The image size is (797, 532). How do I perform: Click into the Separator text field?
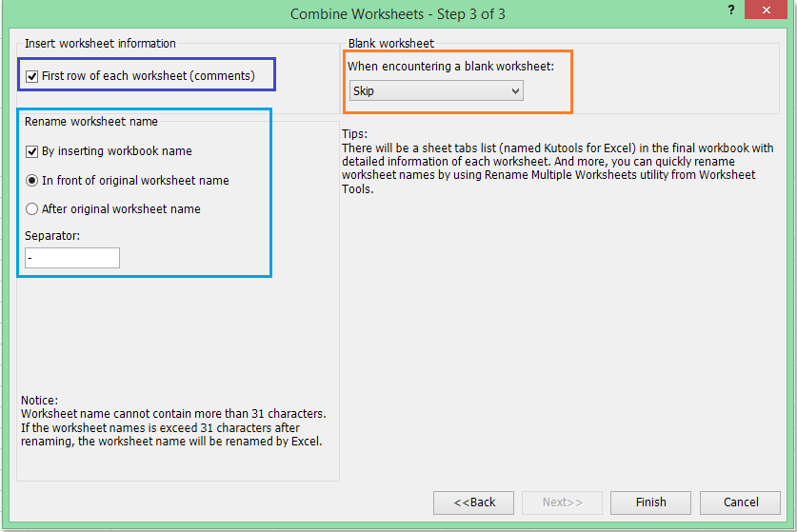tap(72, 258)
